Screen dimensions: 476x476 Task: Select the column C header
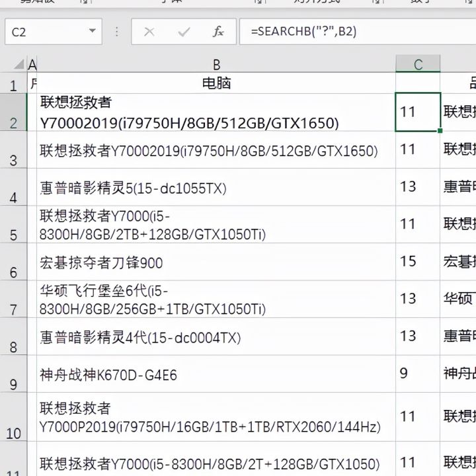[x=418, y=64]
